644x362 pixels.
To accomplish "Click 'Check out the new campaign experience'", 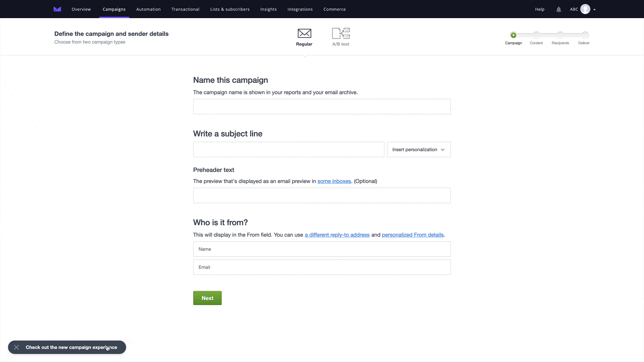I will tap(71, 347).
